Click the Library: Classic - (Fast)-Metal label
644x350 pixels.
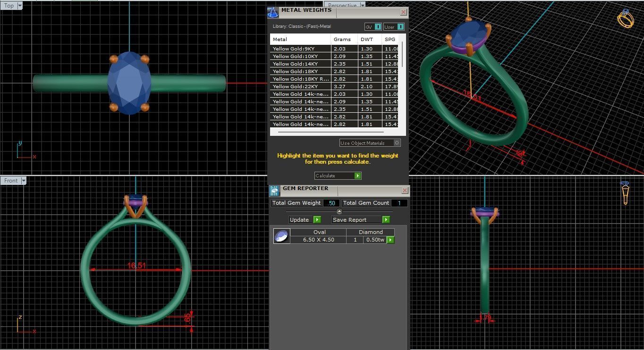click(x=302, y=26)
